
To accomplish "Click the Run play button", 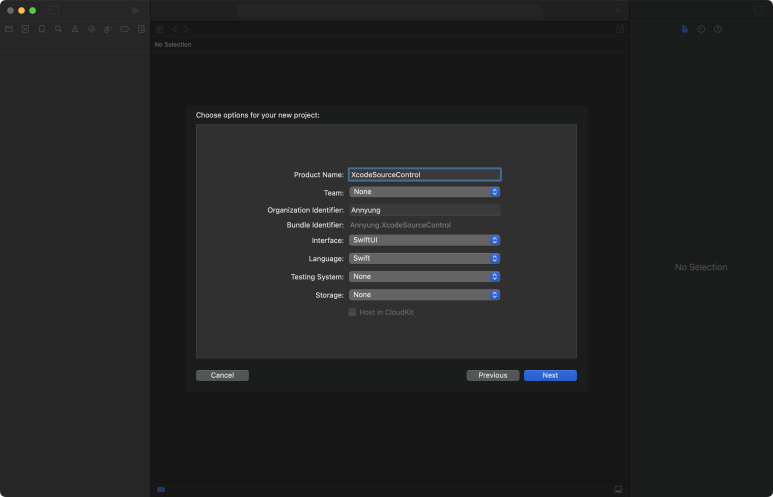I will (x=136, y=10).
